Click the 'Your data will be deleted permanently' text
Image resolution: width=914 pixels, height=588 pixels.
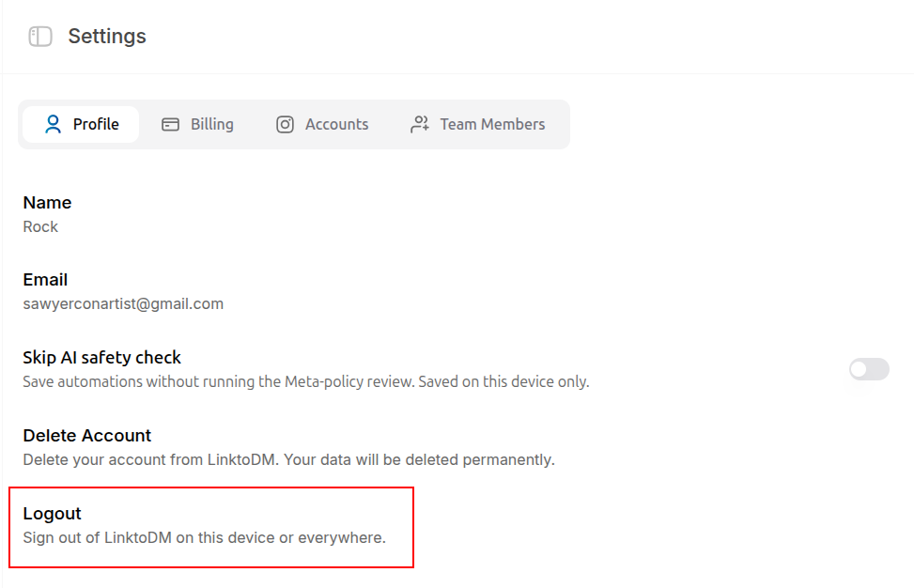pos(419,460)
